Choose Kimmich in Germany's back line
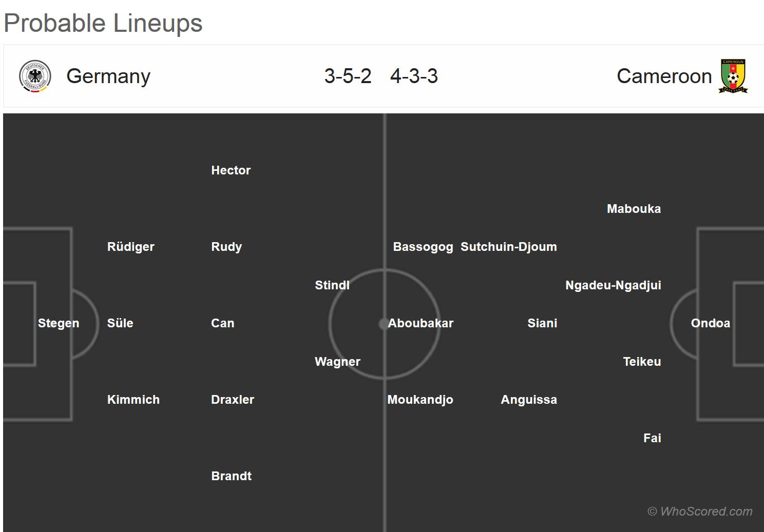The image size is (764, 532). 133,400
